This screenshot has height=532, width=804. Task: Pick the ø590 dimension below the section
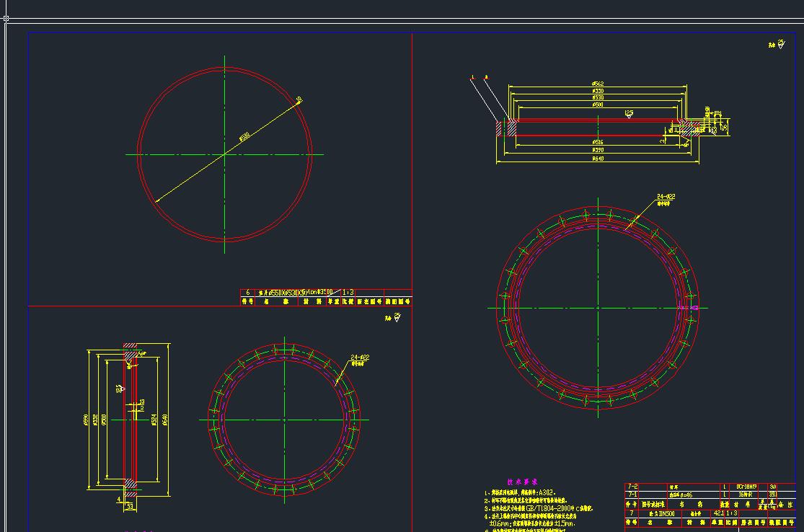[597, 150]
